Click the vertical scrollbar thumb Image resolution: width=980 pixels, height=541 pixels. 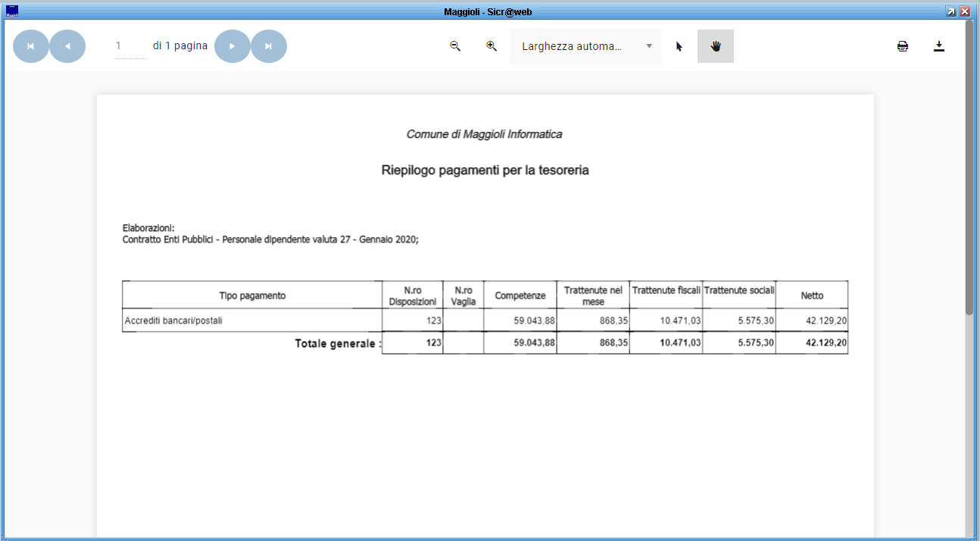pos(969,167)
